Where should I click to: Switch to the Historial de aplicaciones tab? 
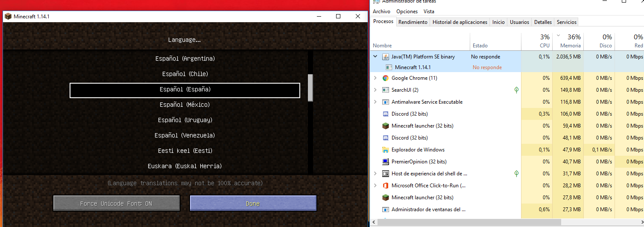pos(460,22)
